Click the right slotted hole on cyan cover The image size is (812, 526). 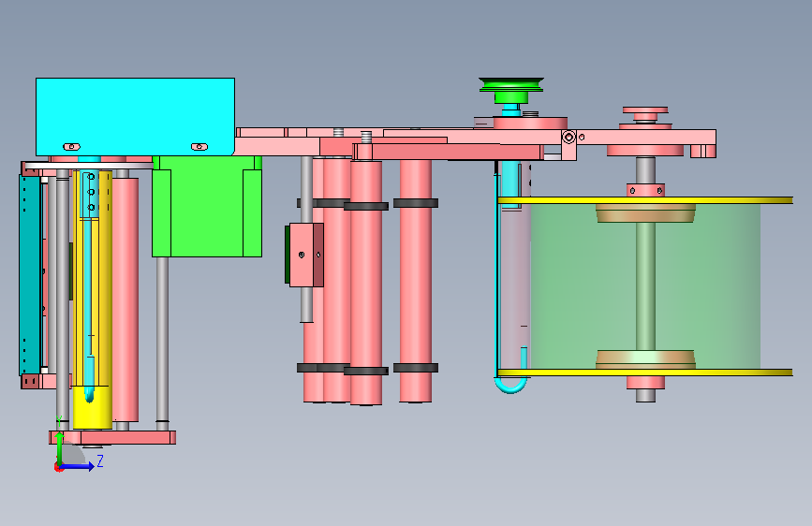199,147
